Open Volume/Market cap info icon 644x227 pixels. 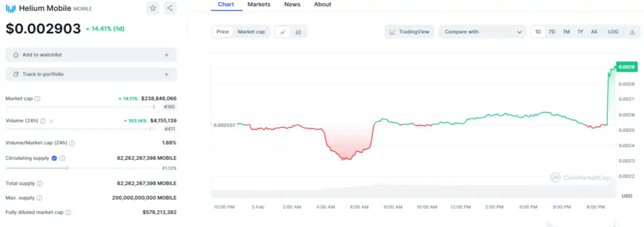click(72, 143)
